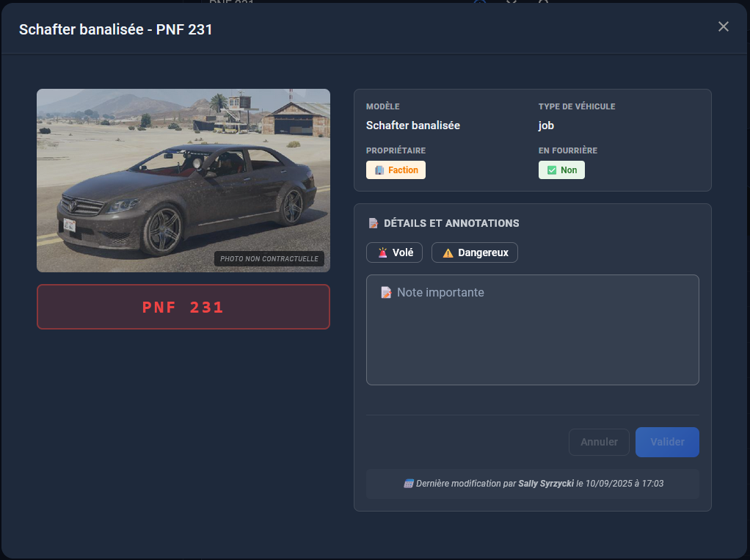Viewport: 750px width, 560px height.
Task: Click the warning triangle icon on Dangereux
Action: click(x=448, y=252)
